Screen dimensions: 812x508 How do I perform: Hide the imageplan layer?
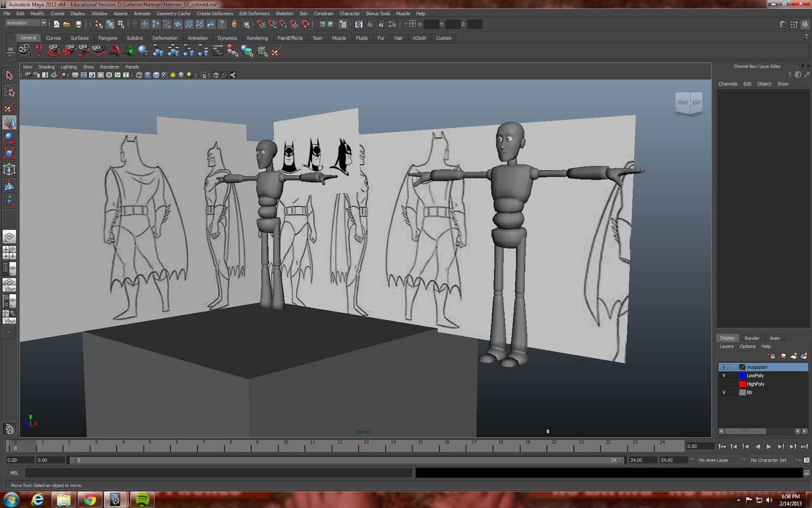(724, 366)
